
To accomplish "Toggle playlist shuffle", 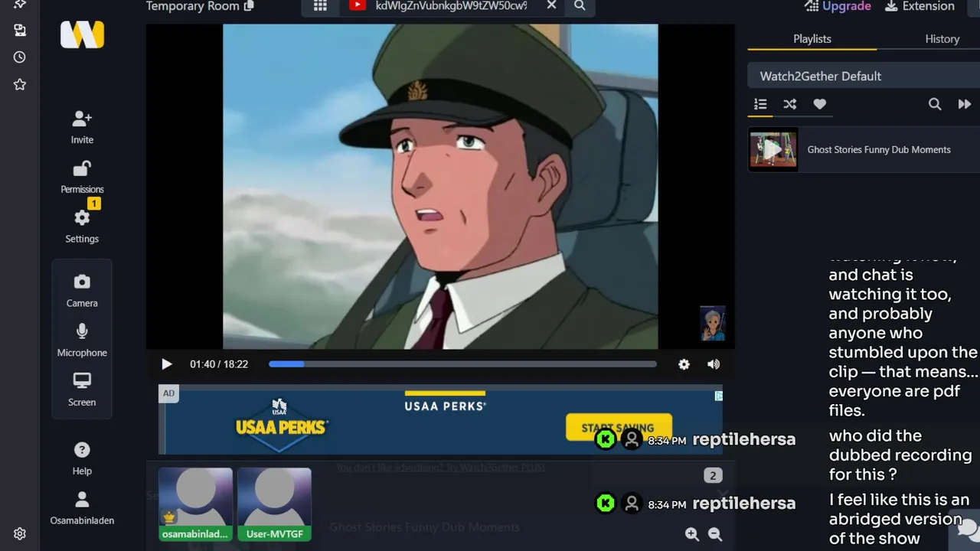I will pyautogui.click(x=790, y=104).
